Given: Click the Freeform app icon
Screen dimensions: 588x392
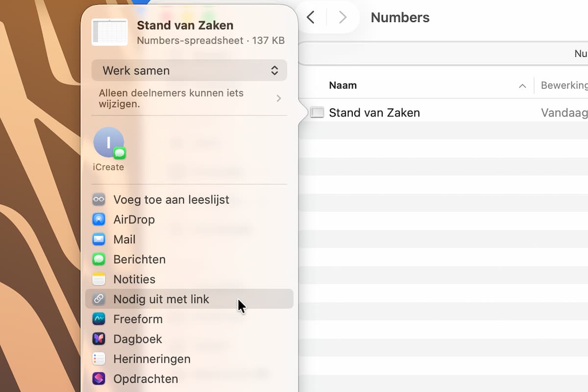Looking at the screenshot, I should [x=99, y=319].
